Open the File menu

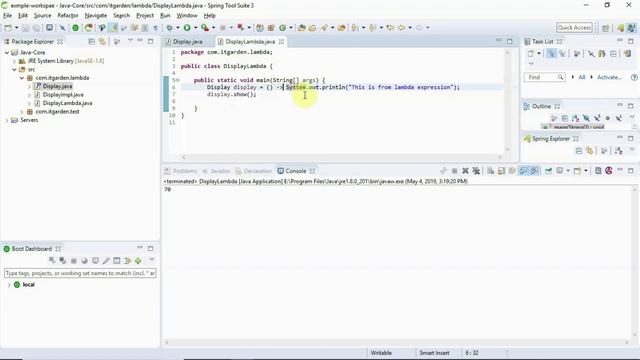point(7,16)
